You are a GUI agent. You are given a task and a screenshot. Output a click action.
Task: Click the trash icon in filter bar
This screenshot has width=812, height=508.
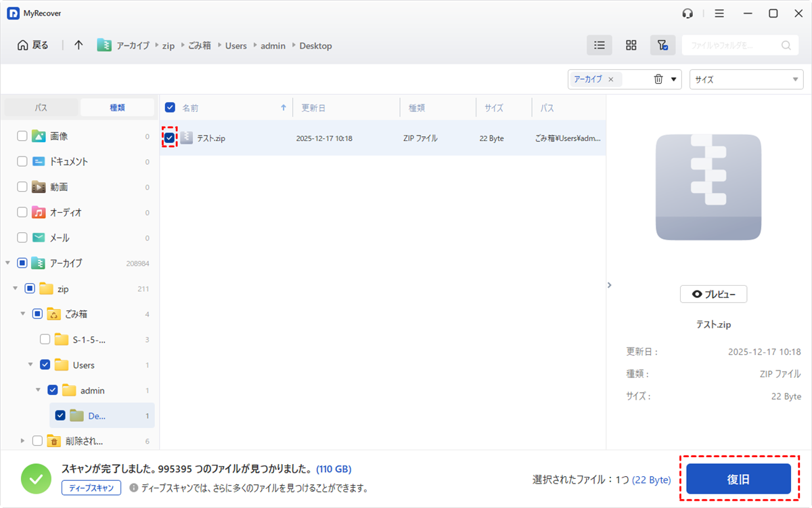[x=658, y=79]
